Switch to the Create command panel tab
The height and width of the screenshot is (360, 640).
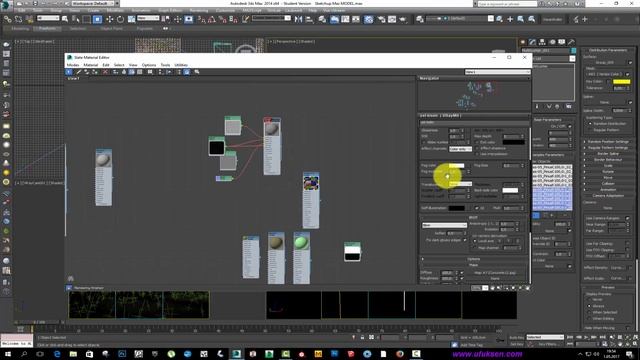523,42
